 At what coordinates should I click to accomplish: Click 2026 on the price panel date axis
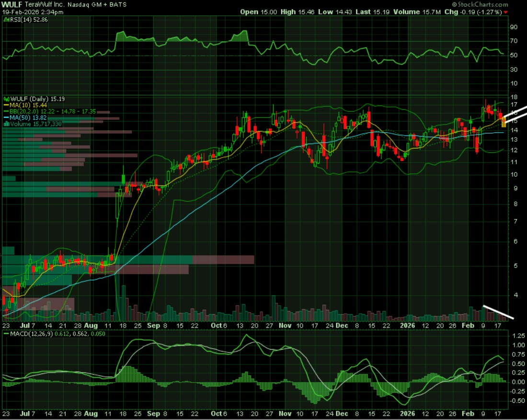(x=407, y=326)
